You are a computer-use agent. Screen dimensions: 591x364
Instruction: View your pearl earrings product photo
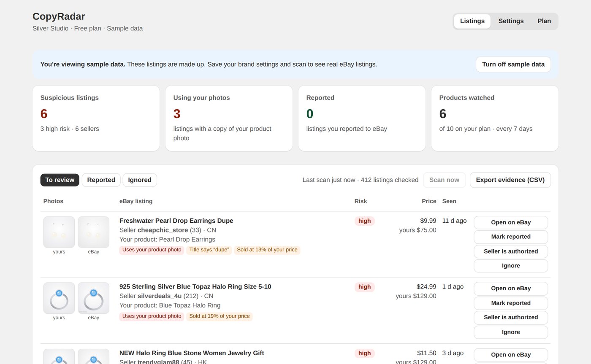[x=59, y=232]
